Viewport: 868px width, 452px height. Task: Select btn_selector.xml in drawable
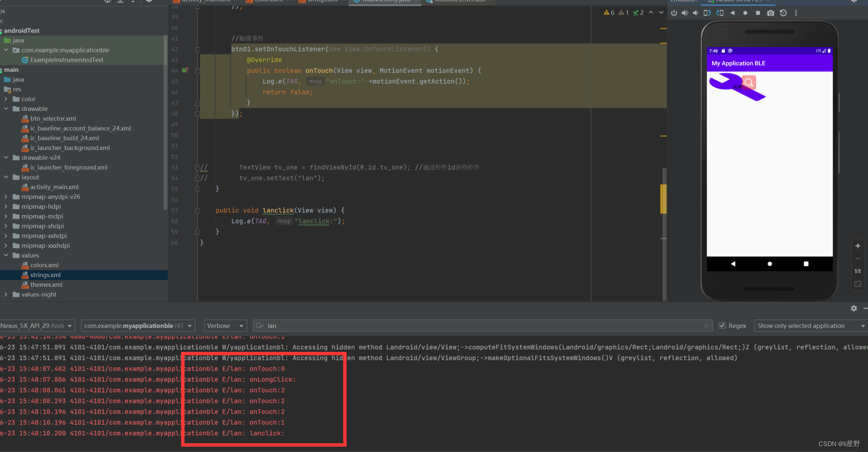[x=53, y=118]
